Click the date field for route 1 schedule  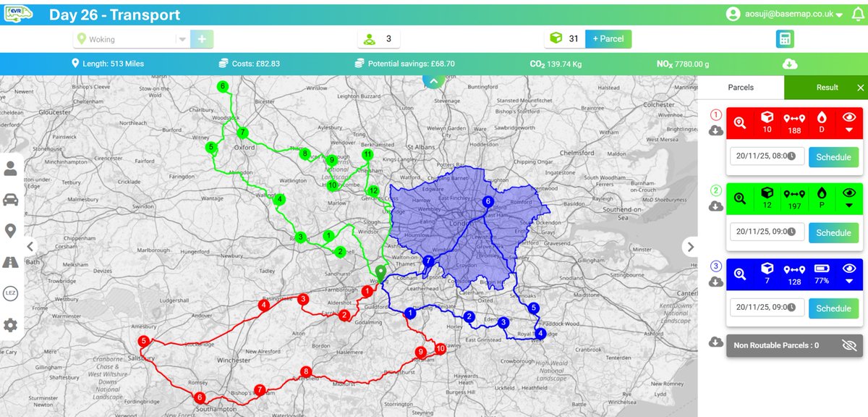765,157
